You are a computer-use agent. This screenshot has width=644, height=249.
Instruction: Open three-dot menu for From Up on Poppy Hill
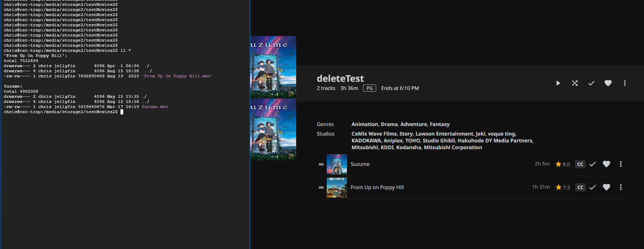click(x=621, y=187)
